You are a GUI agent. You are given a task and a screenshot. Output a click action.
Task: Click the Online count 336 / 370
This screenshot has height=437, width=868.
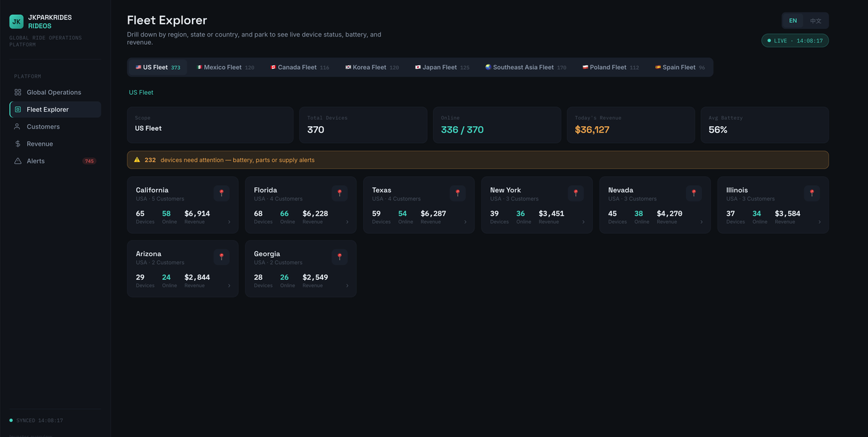point(462,129)
